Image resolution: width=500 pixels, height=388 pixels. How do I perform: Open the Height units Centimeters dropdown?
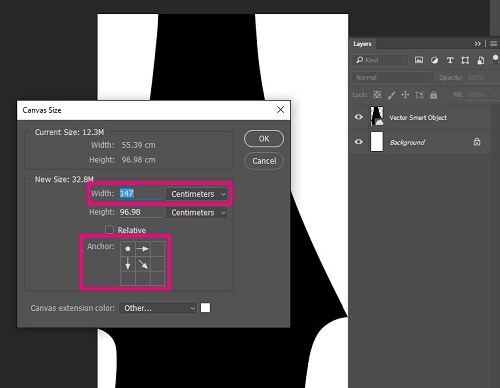[197, 213]
